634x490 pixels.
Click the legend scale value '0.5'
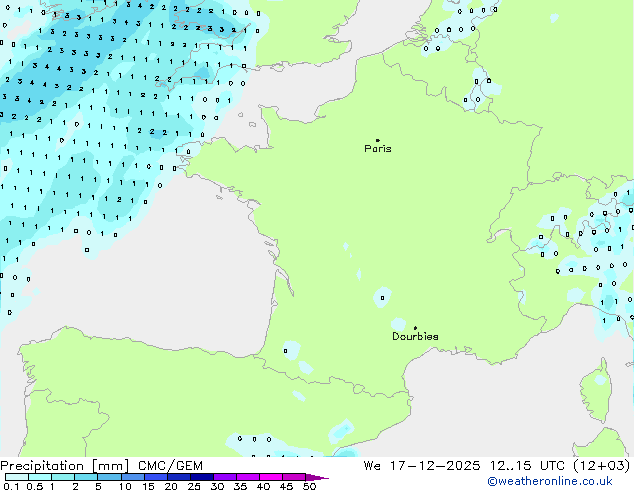click(x=35, y=486)
